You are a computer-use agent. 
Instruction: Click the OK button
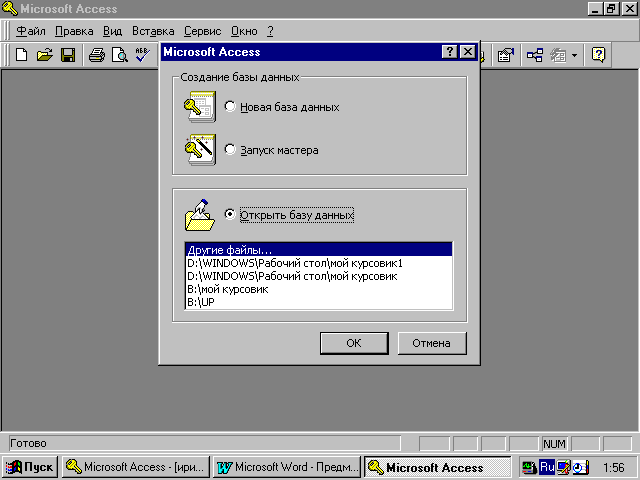(354, 343)
